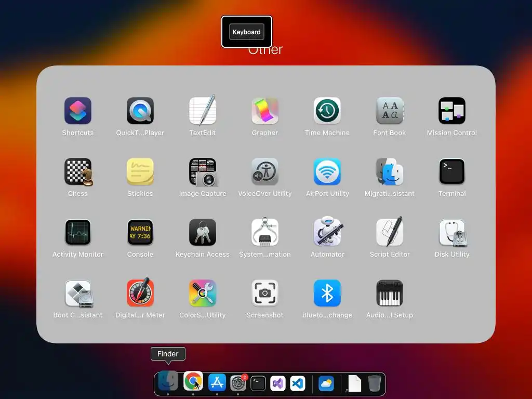The height and width of the screenshot is (399, 532).
Task: Start the Chess app
Action: (78, 171)
